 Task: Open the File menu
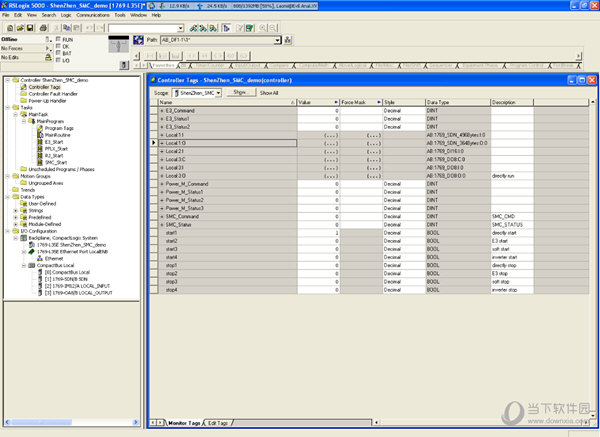point(5,15)
